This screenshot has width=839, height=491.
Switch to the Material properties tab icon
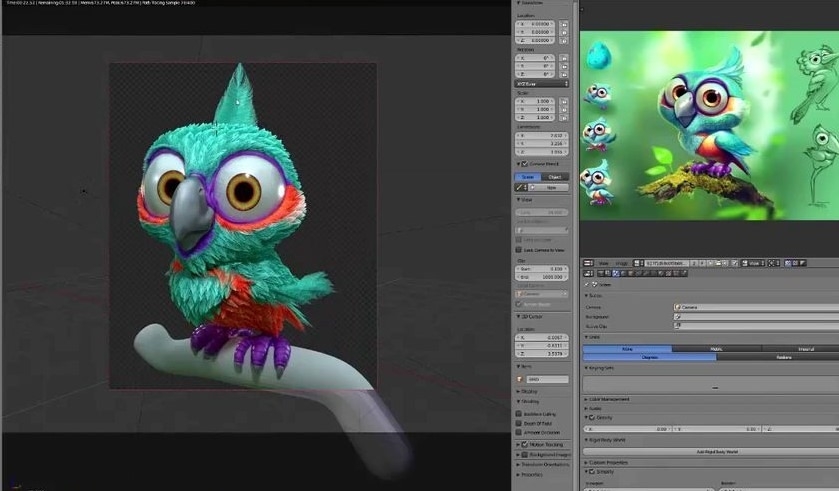tap(660, 273)
